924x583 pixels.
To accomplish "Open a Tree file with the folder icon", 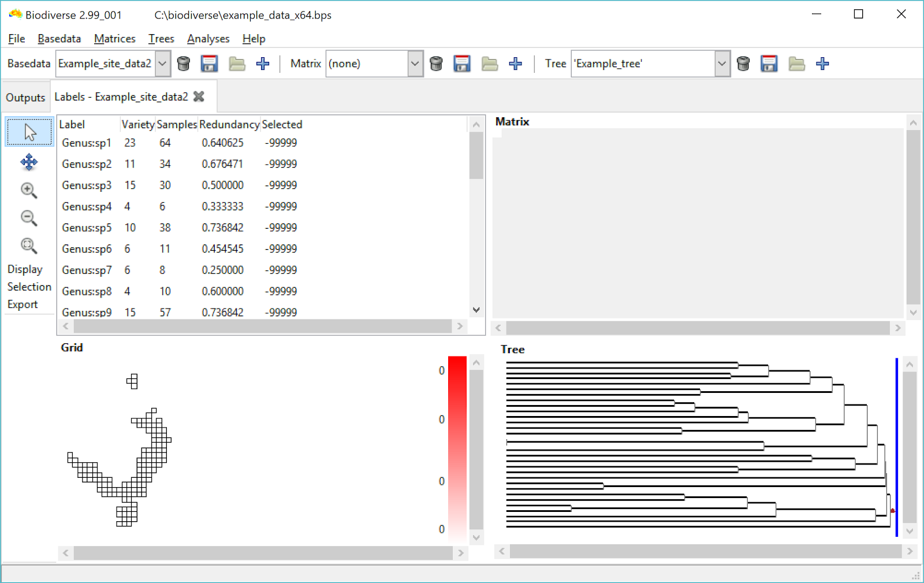I will [x=796, y=64].
